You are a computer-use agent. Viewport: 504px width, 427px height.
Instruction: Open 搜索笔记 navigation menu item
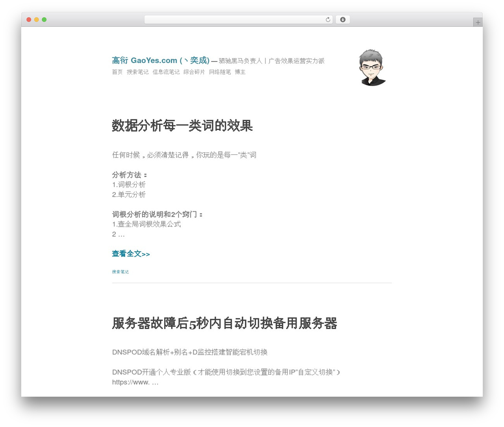tap(138, 72)
